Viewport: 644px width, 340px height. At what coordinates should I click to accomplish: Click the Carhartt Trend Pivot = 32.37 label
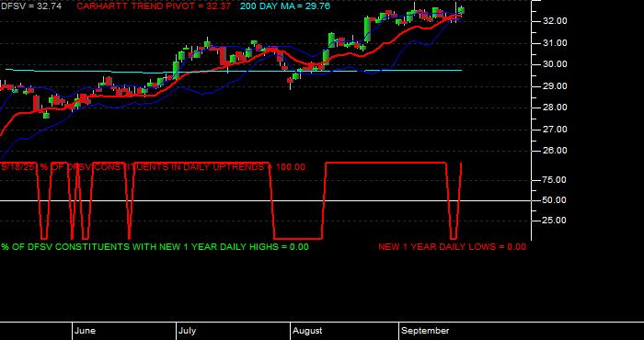point(154,6)
